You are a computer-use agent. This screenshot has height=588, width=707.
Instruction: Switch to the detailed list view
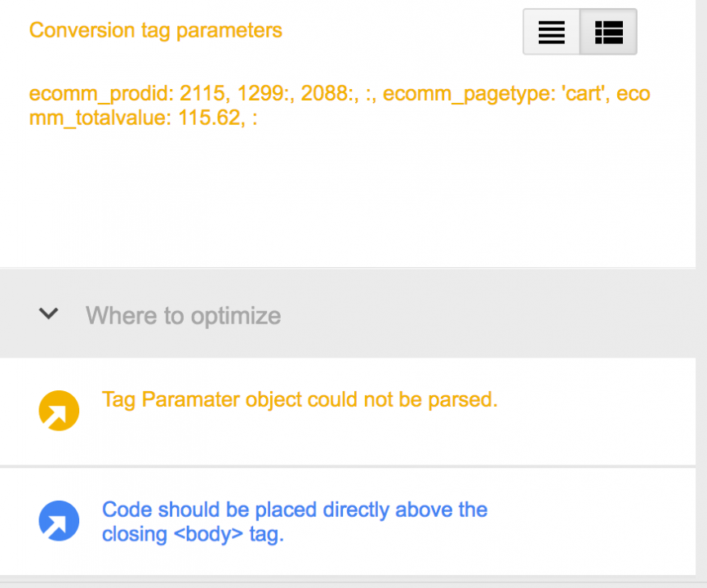(x=609, y=32)
